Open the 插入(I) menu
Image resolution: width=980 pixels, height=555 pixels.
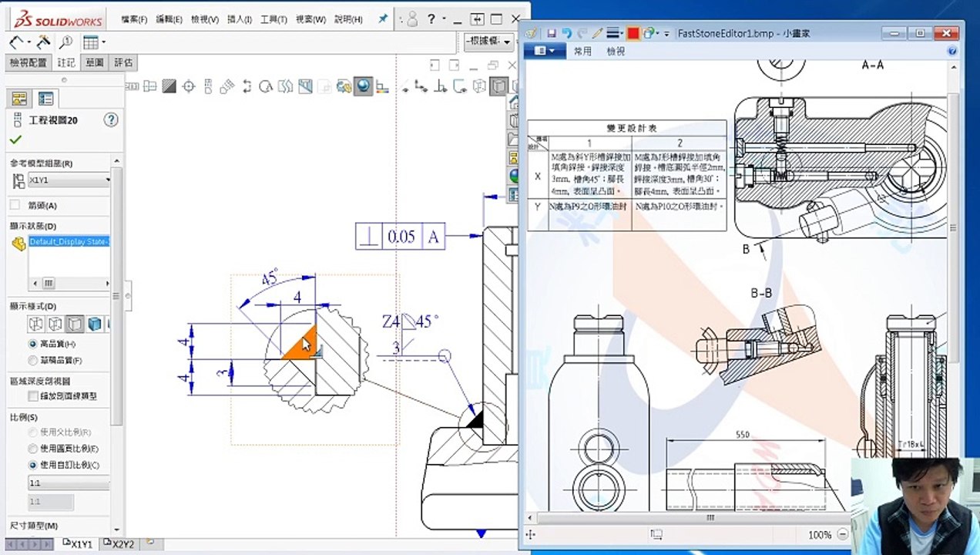click(240, 19)
